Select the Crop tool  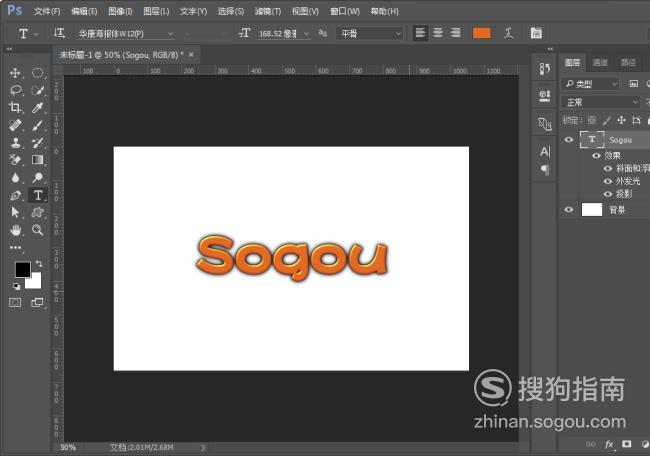[x=15, y=108]
